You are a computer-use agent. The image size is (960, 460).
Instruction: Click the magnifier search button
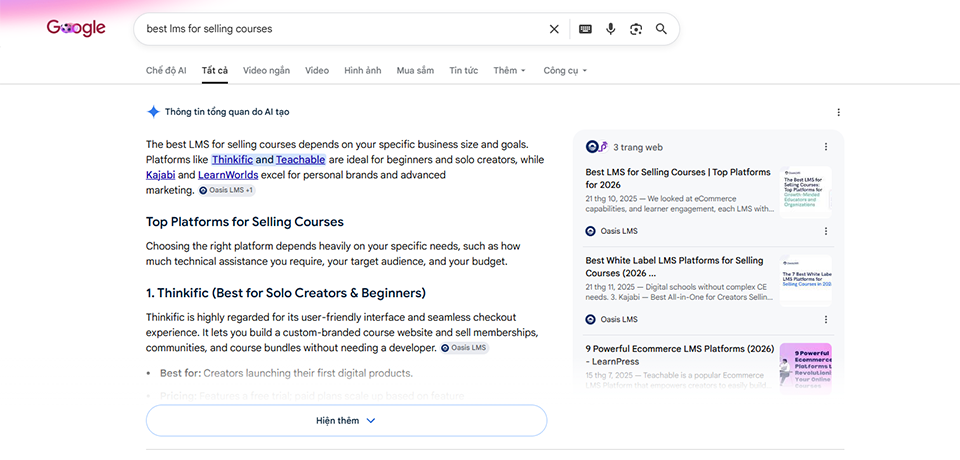click(661, 29)
